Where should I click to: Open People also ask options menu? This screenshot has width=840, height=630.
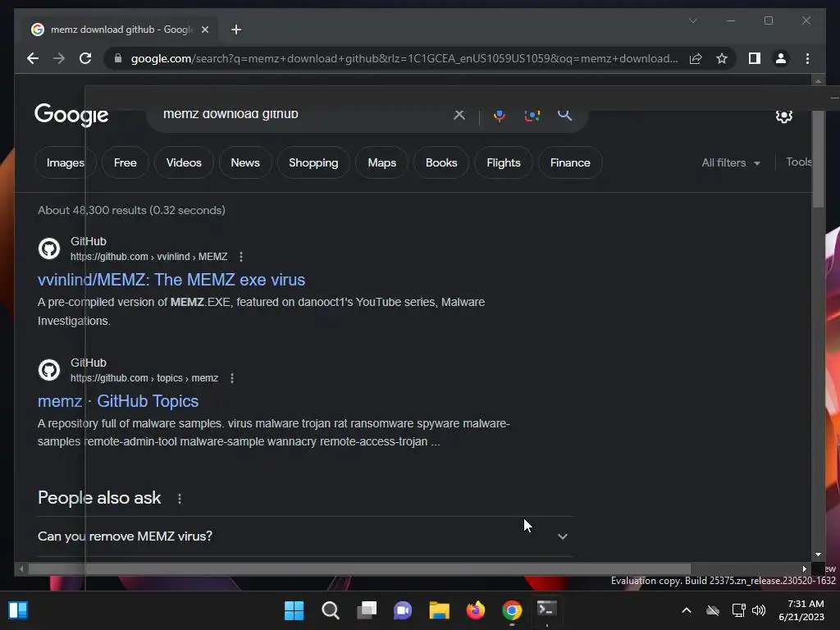(x=180, y=499)
